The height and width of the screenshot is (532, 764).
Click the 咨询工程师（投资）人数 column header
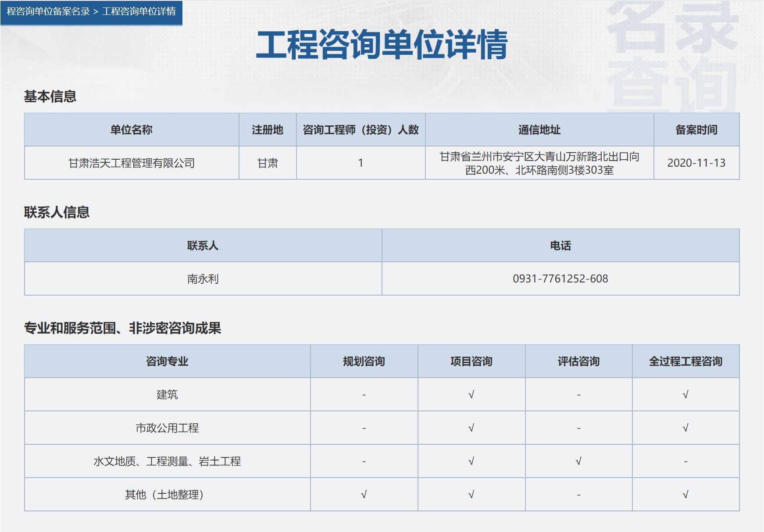click(361, 130)
